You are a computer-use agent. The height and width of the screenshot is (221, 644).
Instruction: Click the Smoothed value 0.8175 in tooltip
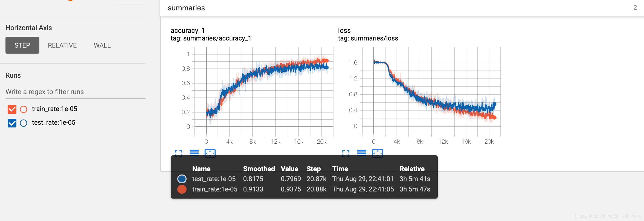click(253, 179)
